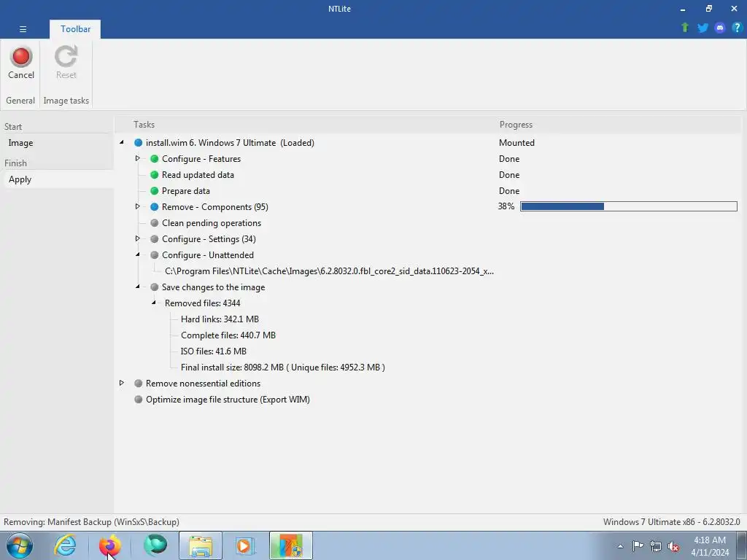747x560 pixels.
Task: Click green dot beside Configure - Features
Action: (155, 159)
